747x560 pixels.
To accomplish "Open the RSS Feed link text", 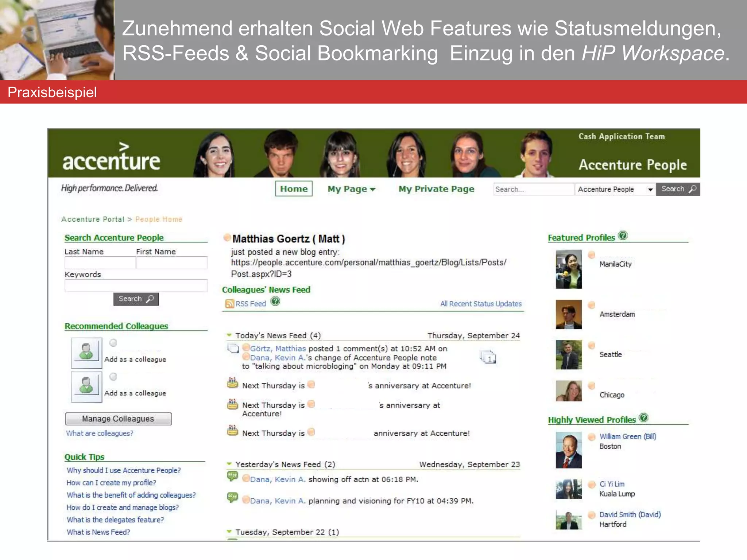I will pos(251,304).
